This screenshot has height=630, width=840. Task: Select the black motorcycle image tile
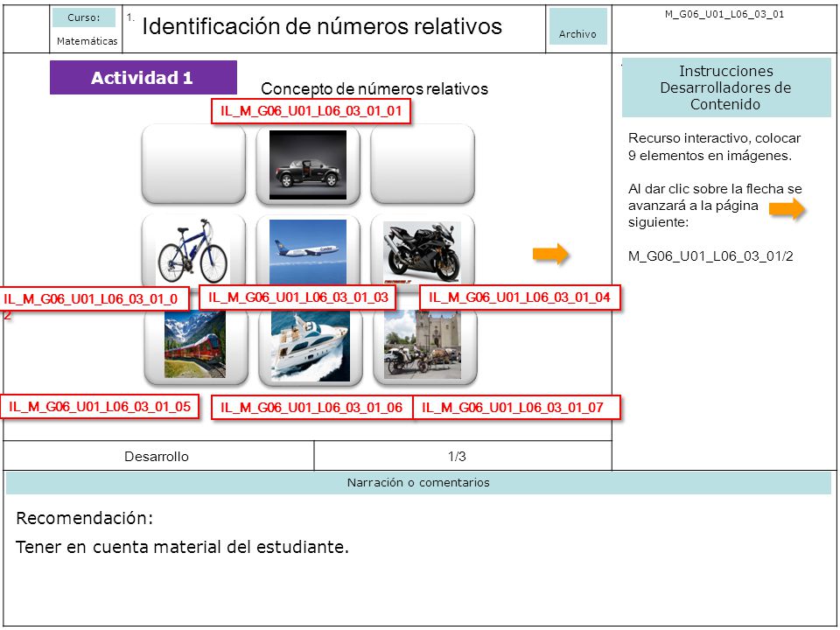click(x=422, y=251)
